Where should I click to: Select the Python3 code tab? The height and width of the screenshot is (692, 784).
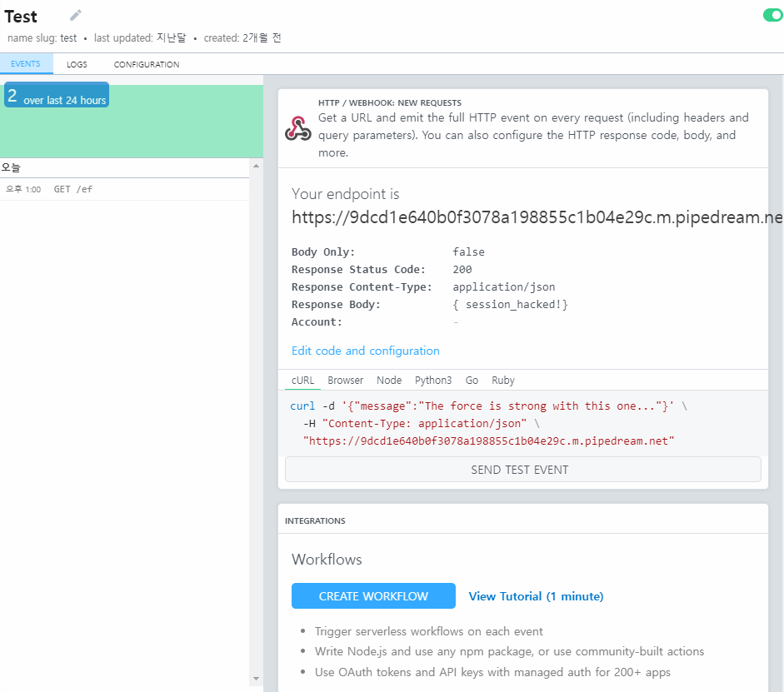(x=433, y=381)
